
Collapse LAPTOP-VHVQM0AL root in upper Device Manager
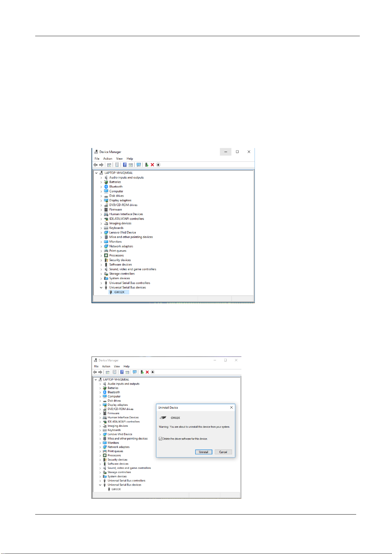(x=96, y=173)
